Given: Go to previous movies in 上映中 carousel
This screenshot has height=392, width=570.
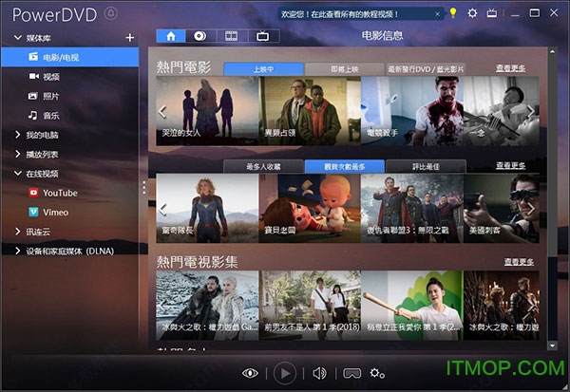Looking at the screenshot, I should point(162,112).
